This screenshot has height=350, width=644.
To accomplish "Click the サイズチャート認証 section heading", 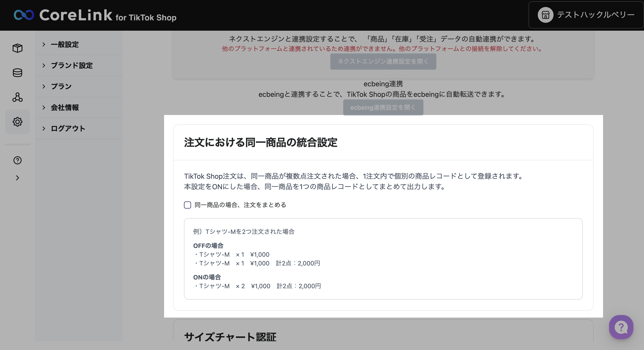I will tap(230, 337).
